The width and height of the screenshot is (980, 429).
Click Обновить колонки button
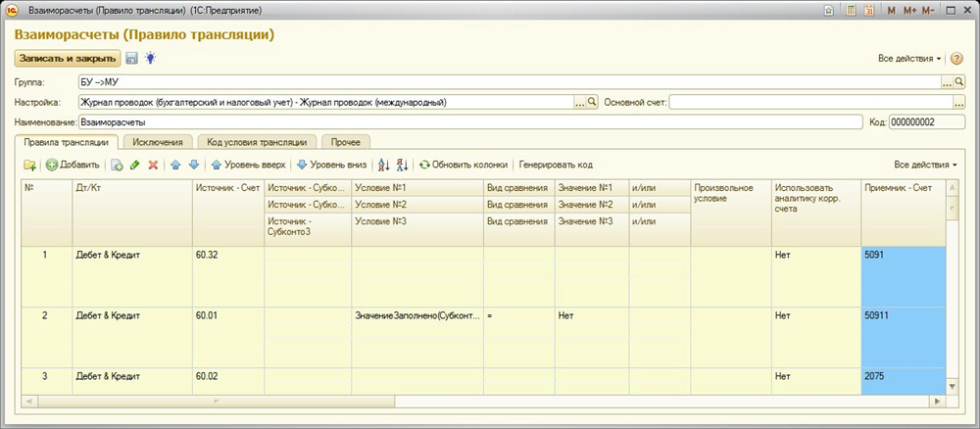tap(465, 165)
